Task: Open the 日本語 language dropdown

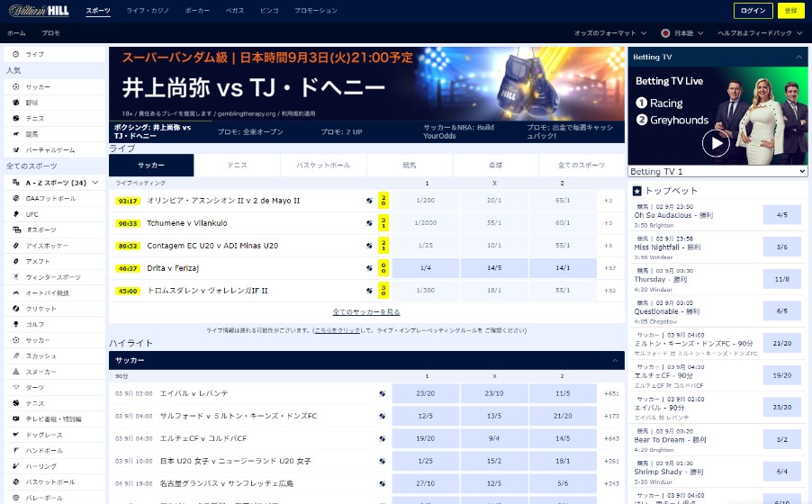Action: 682,32
